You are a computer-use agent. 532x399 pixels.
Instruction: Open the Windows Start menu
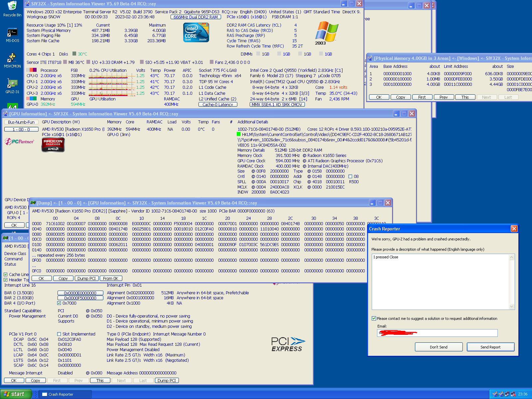tap(16, 394)
